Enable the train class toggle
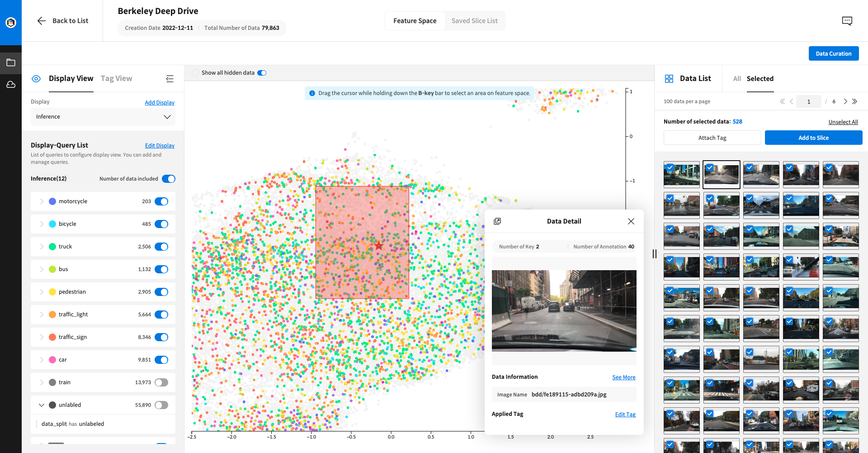Image resolution: width=868 pixels, height=453 pixels. pyautogui.click(x=161, y=382)
